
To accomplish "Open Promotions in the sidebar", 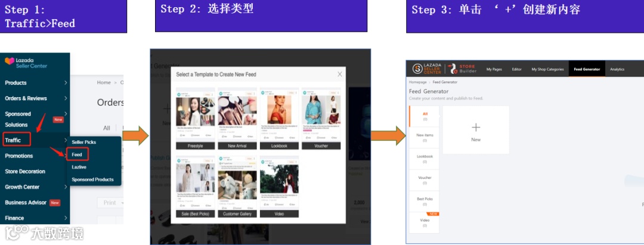I will pyautogui.click(x=19, y=156).
